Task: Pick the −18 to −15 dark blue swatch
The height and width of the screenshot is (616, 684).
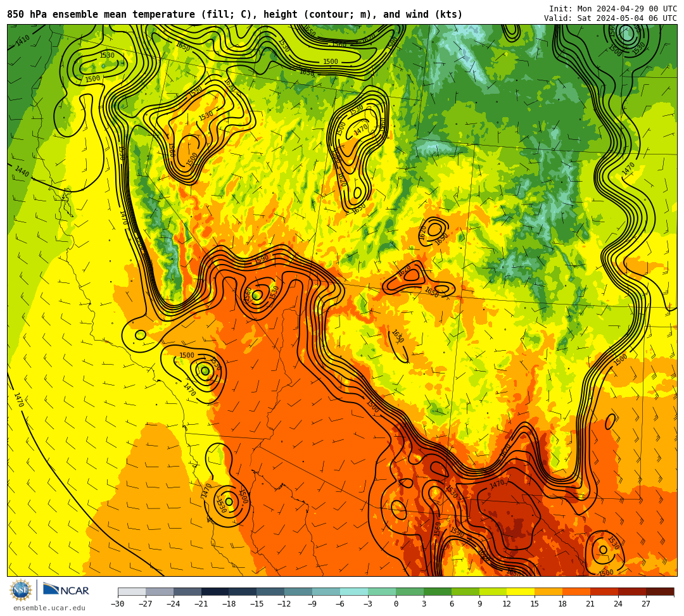Action: (243, 591)
